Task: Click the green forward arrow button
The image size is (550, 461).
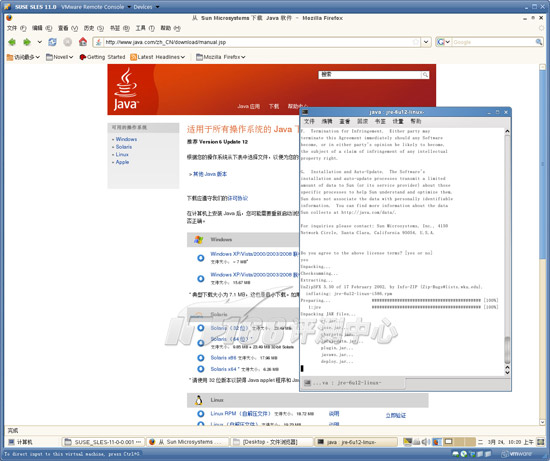Action: [x=27, y=42]
